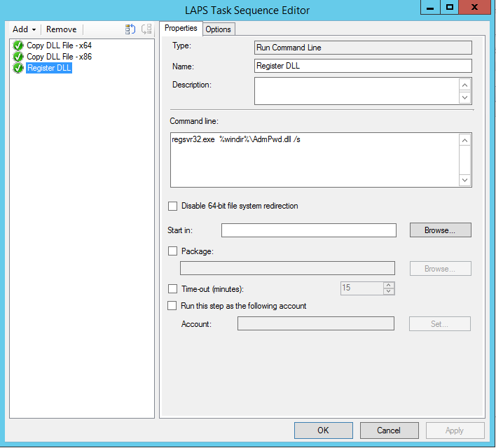Click green check icon beside Register DLL
Screen dimensions: 496x448
pos(18,68)
